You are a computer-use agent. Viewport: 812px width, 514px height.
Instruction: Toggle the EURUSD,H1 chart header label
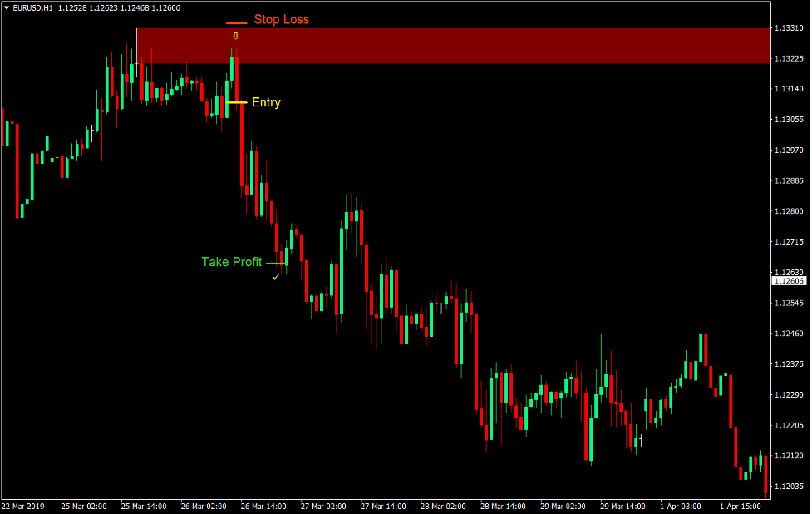[33, 7]
